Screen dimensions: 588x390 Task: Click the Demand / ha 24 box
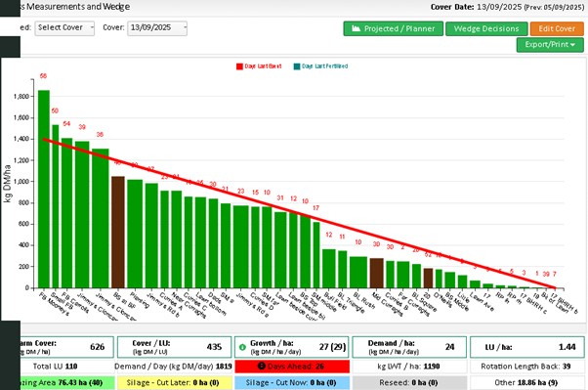click(x=409, y=347)
